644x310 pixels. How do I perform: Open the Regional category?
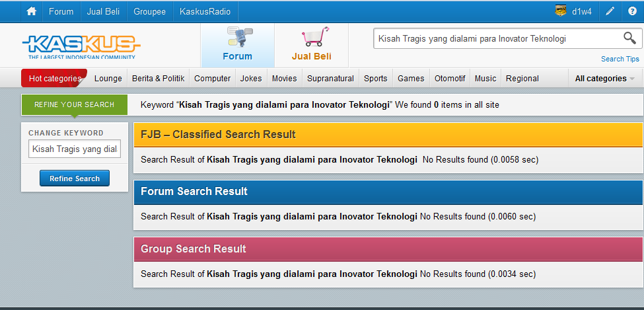coord(522,79)
